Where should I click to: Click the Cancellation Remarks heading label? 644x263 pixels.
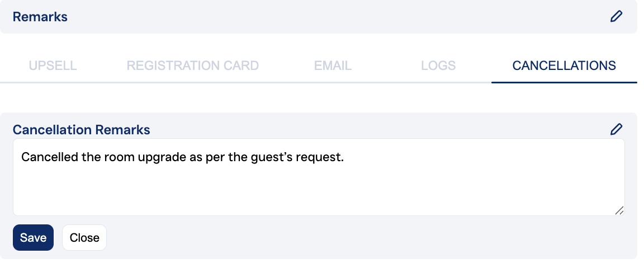(x=82, y=130)
